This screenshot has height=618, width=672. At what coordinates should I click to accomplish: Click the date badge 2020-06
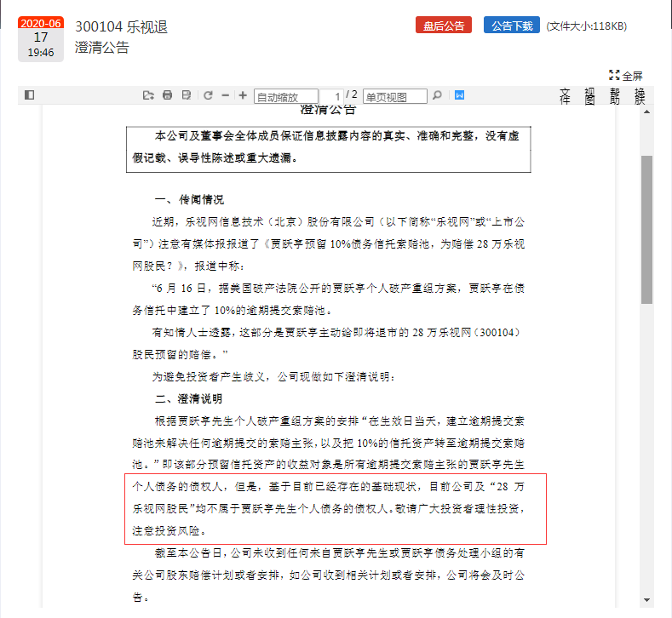pyautogui.click(x=41, y=23)
